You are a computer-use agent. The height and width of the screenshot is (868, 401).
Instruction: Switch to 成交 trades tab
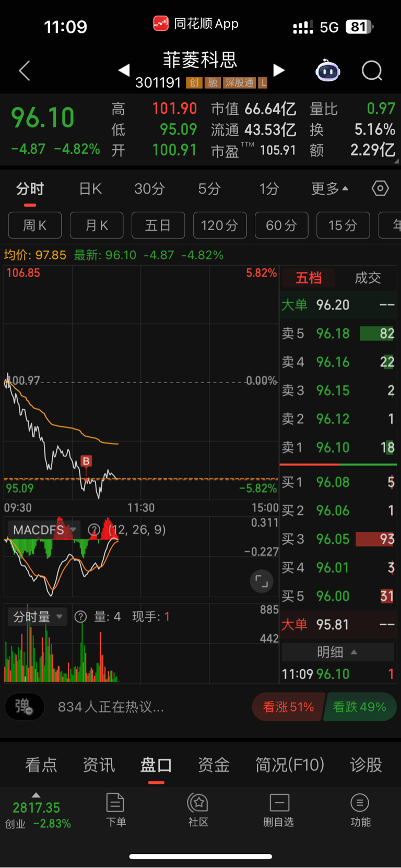[x=368, y=278]
